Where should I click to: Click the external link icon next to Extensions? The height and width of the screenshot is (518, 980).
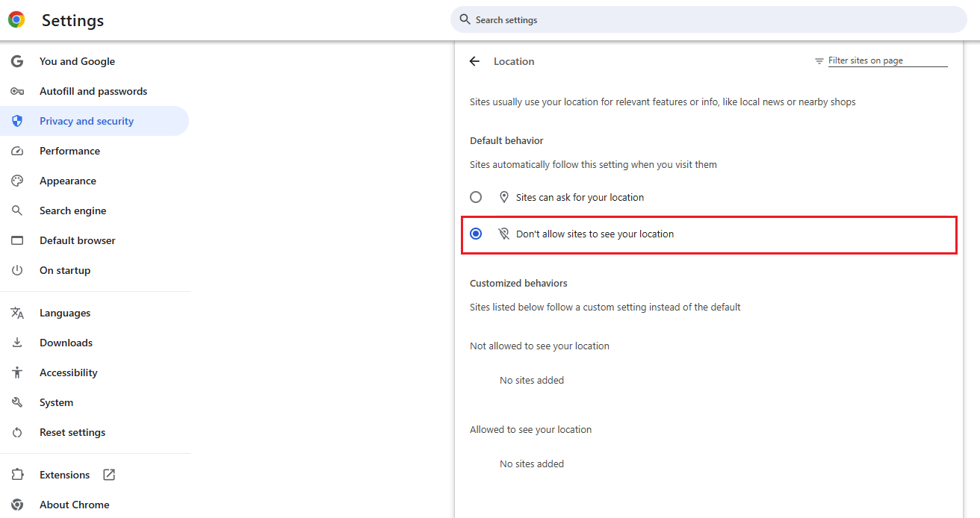(x=109, y=475)
